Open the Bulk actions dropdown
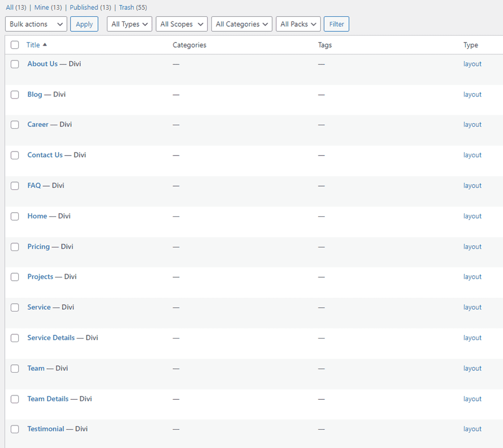 click(36, 24)
